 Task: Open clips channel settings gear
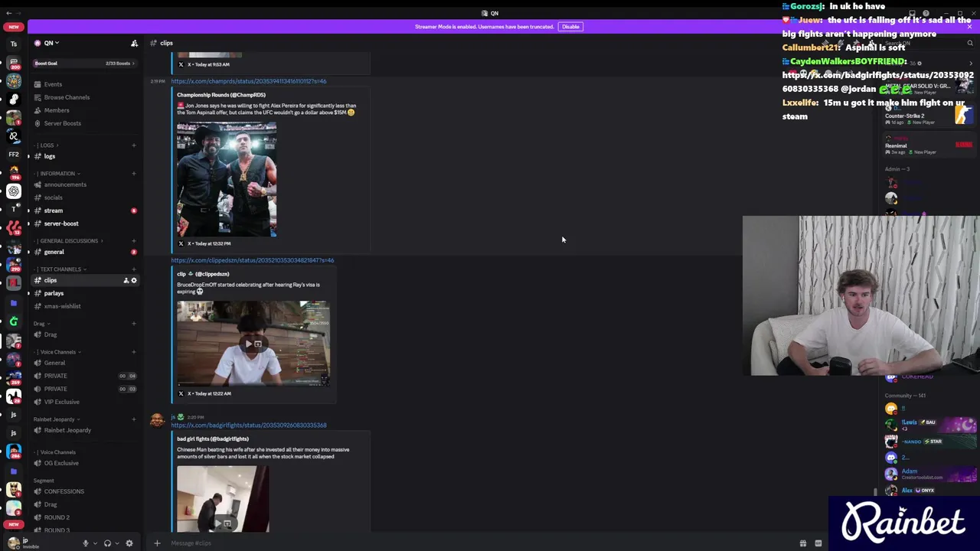(x=134, y=280)
